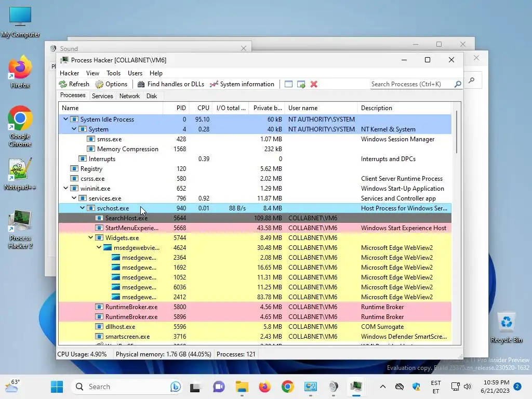Select the Process Hacker 2 desktop shortcut

[x=20, y=229]
